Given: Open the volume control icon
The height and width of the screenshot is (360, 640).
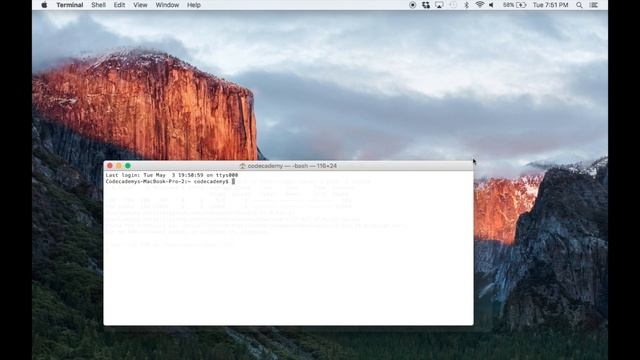Looking at the screenshot, I should pos(491,5).
